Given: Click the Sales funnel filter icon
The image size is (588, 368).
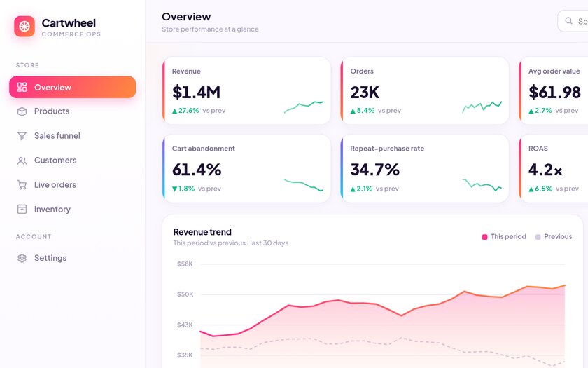Looking at the screenshot, I should coord(22,136).
